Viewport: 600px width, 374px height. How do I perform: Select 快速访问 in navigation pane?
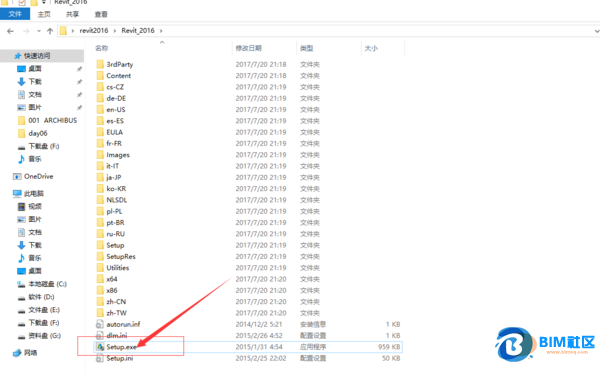(x=37, y=56)
